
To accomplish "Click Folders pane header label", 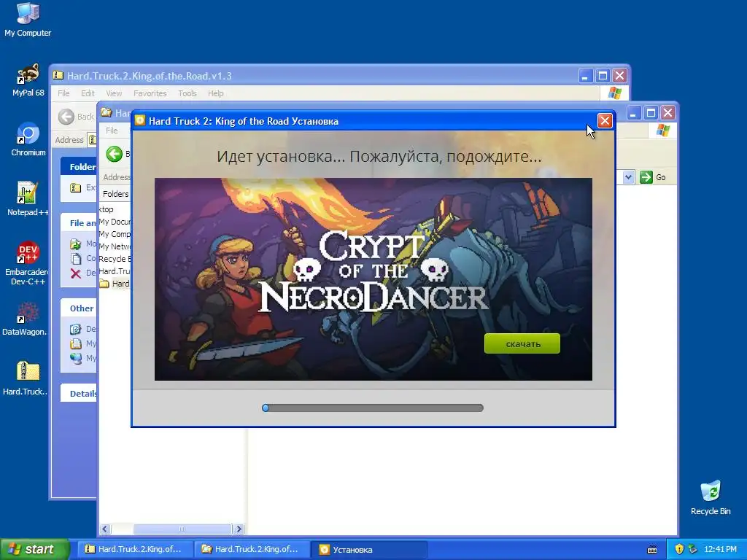I will point(115,194).
